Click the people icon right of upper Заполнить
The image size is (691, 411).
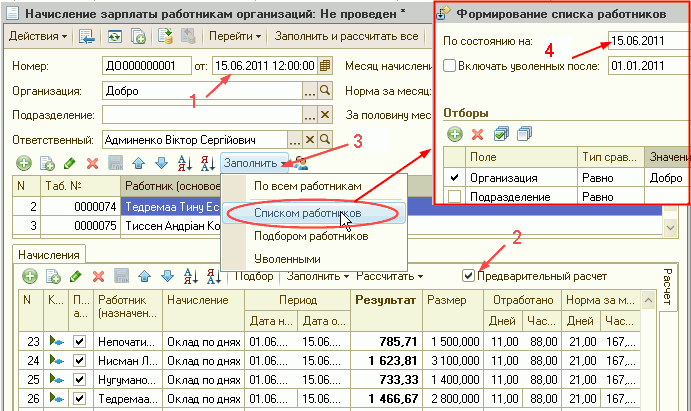pyautogui.click(x=301, y=163)
